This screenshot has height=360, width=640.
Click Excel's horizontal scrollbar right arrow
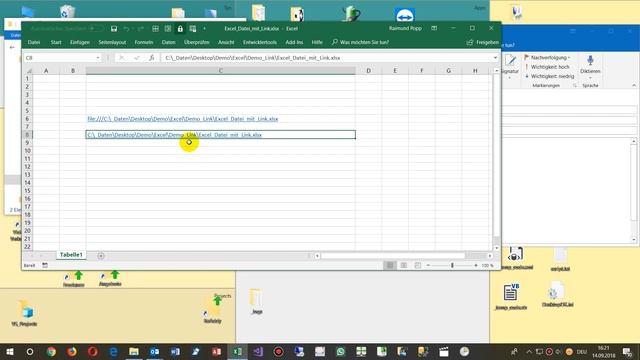tap(490, 256)
